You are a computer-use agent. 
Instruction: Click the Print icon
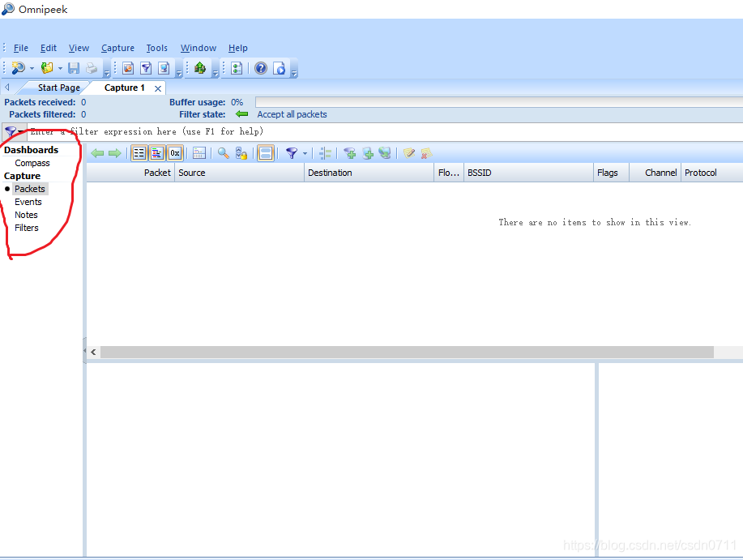pyautogui.click(x=92, y=68)
